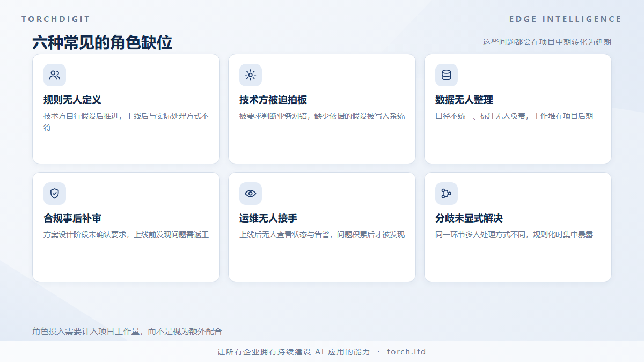The width and height of the screenshot is (644, 362).
Task: Select the heading 分歧未显式解决
Action: point(469,219)
